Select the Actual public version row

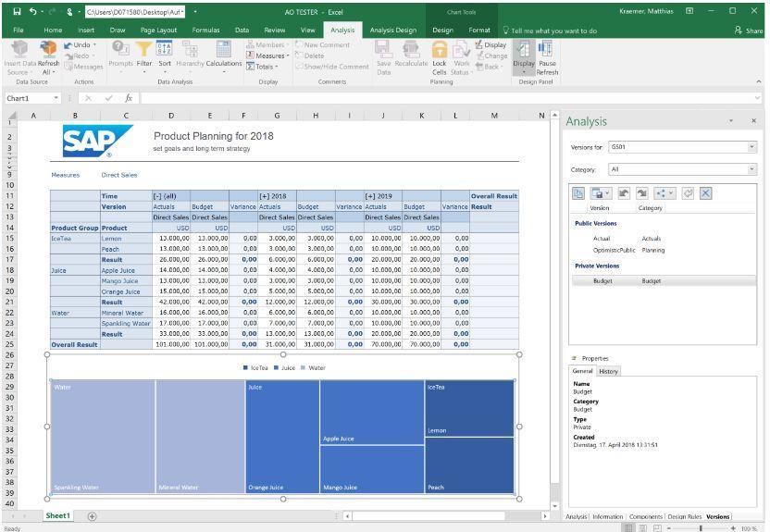pyautogui.click(x=664, y=239)
